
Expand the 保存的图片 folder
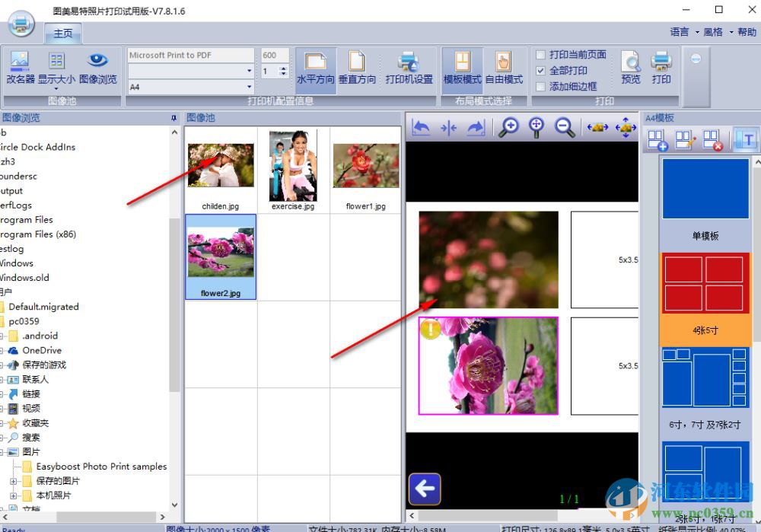pyautogui.click(x=13, y=482)
